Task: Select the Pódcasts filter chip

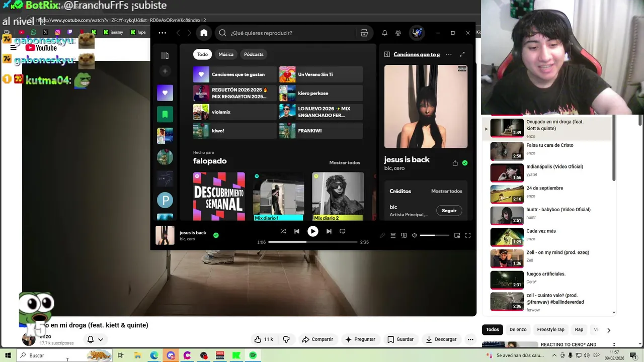Action: [254, 54]
